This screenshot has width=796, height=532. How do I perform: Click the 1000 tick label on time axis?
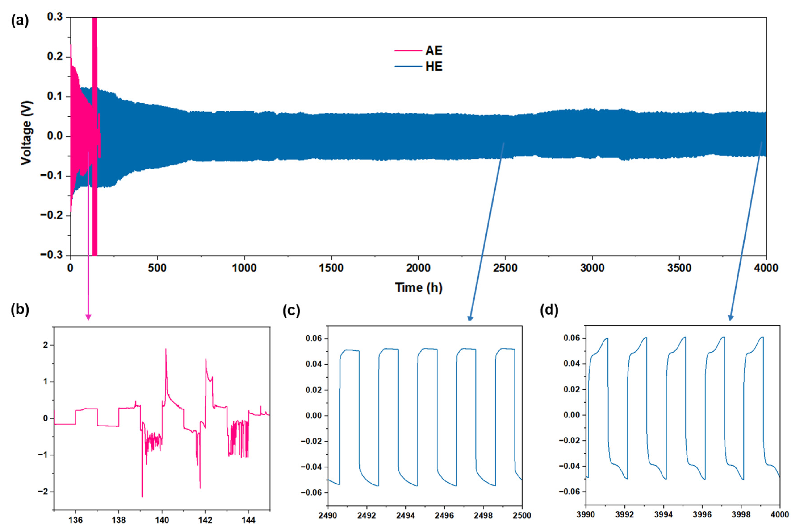tap(244, 268)
